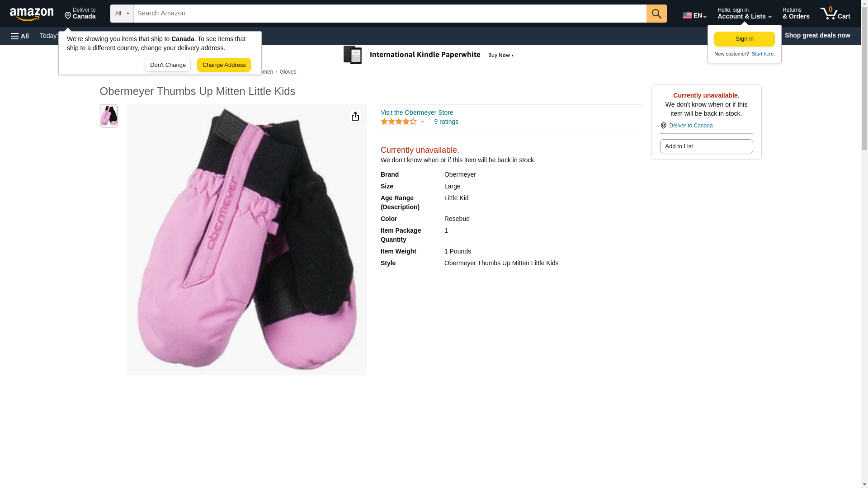Click into the Search Amazon field
Viewport: 868px width, 488px height.
390,14
